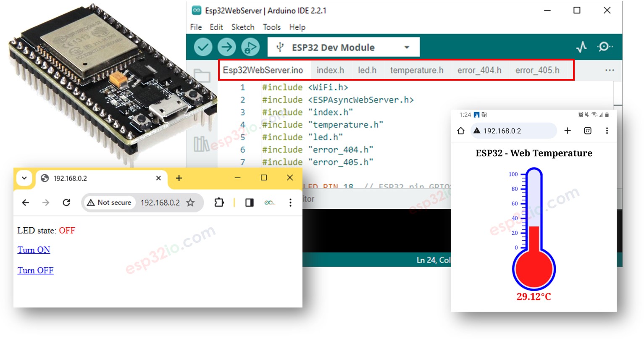This screenshot has height=339, width=644.
Task: Open Chrome extensions puzzle icon
Action: 219,202
